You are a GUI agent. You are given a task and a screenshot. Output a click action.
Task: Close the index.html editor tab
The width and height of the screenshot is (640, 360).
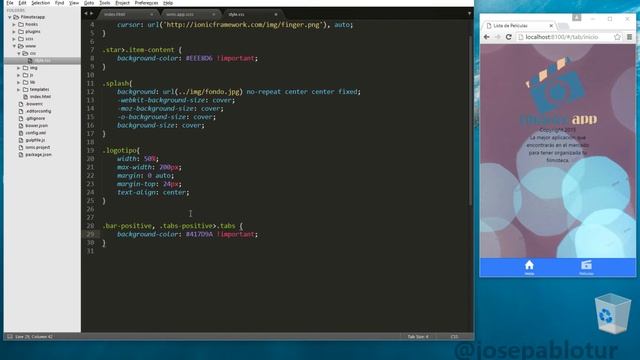coord(151,14)
